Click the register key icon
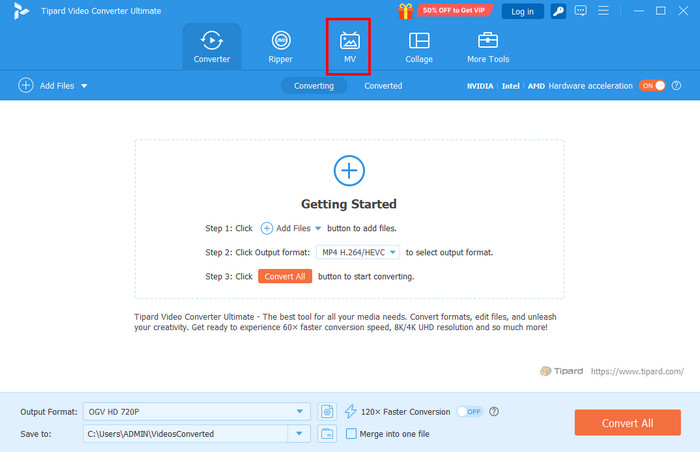 556,11
